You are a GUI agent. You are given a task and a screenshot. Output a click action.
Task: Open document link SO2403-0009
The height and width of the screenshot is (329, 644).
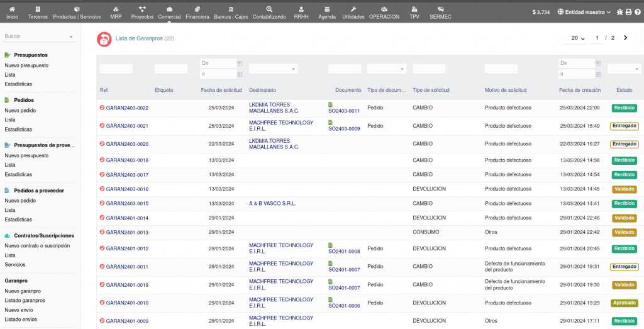343,129
